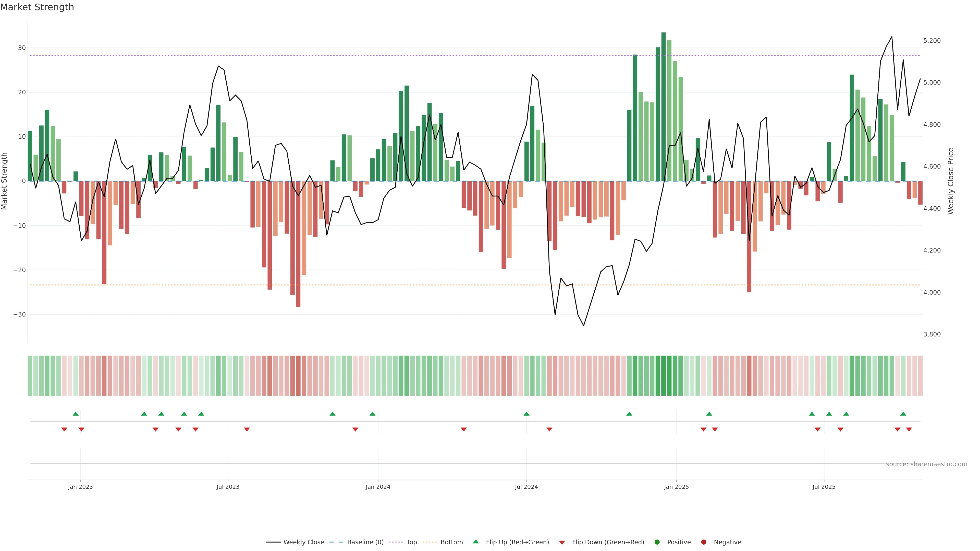
Task: Click darkest green heatmap cell in strip
Action: [x=664, y=376]
